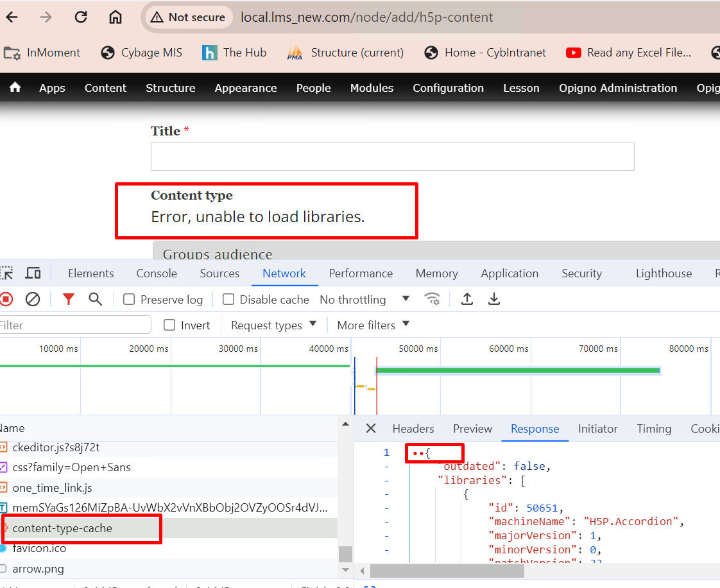Click the import HAR upload icon
The width and height of the screenshot is (720, 588).
(x=467, y=299)
